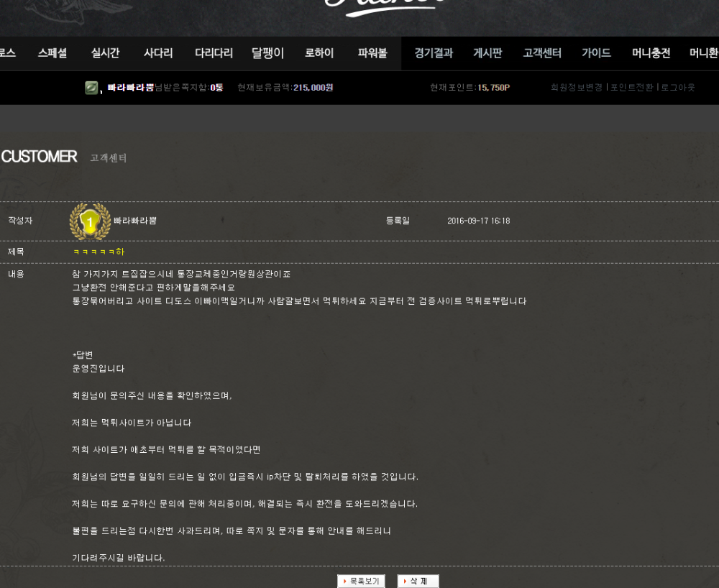Viewport: 719px width, 588px height.
Task: Go to the 사다리 game menu
Action: point(158,53)
